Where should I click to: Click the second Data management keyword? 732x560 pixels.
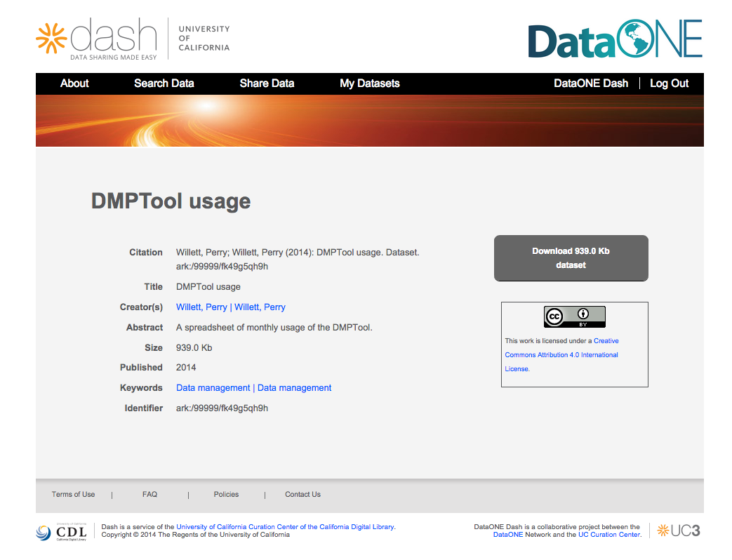click(295, 388)
